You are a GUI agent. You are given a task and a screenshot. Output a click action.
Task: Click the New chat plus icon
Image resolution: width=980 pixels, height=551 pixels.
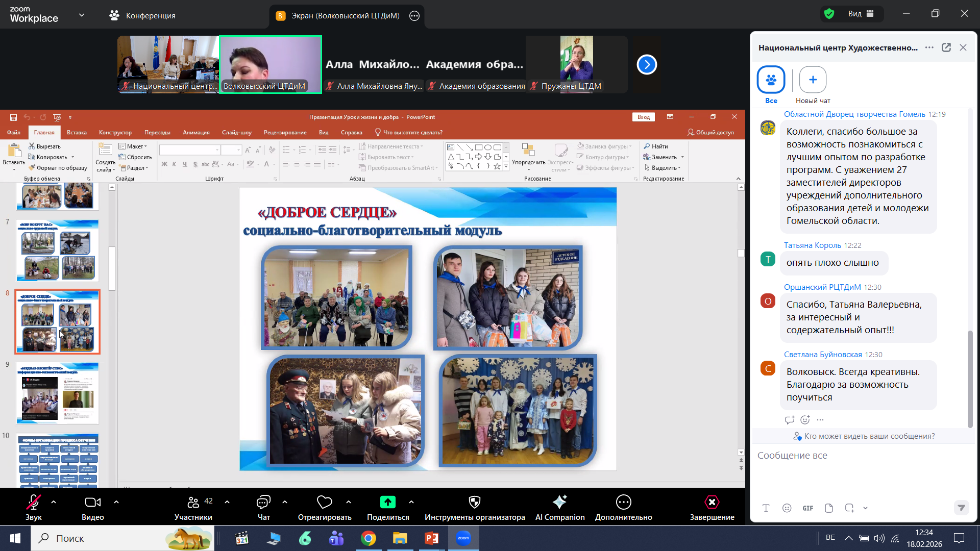[813, 80]
